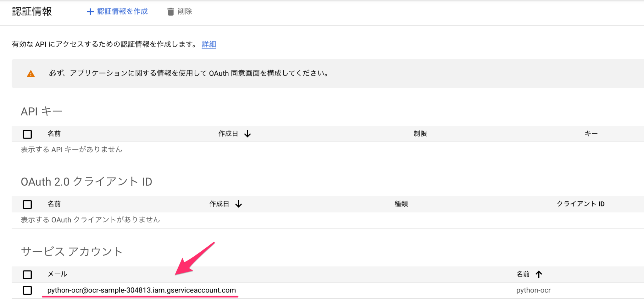Image resolution: width=644 pixels, height=306 pixels.
Task: Sort service accounts by メール column
Action: pyautogui.click(x=58, y=274)
